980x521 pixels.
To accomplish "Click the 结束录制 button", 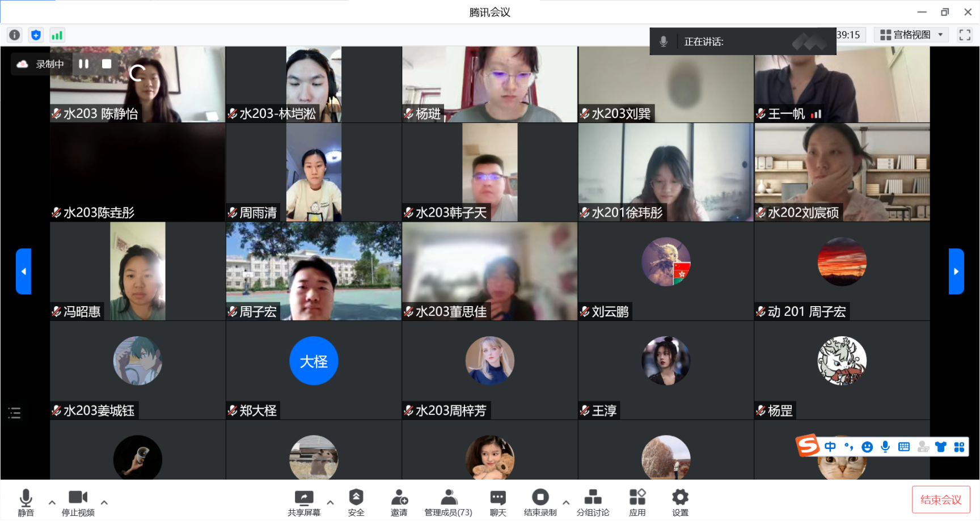I will pyautogui.click(x=540, y=502).
